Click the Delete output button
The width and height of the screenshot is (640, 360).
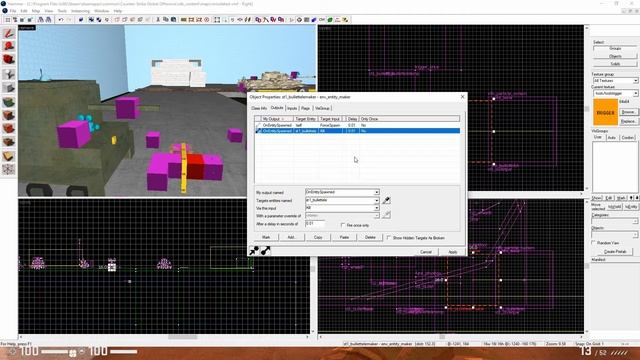370,237
